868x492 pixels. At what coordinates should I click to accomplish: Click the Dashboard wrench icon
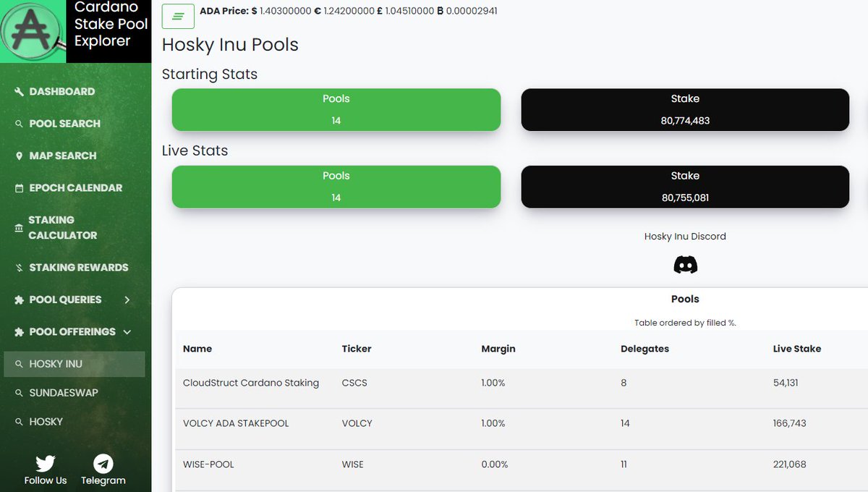point(20,92)
